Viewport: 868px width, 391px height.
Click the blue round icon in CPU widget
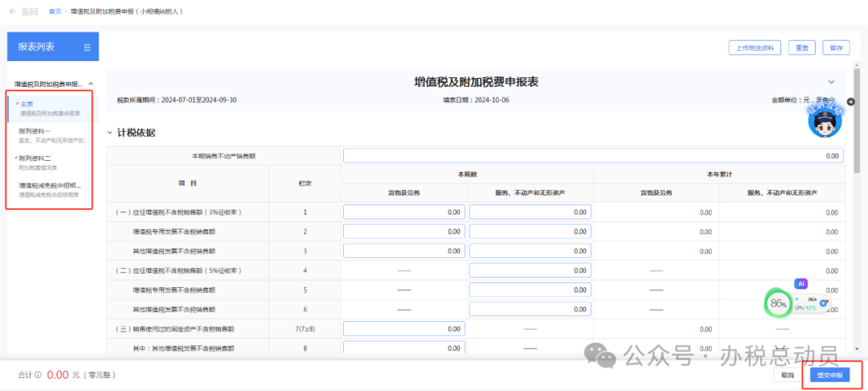pyautogui.click(x=824, y=303)
